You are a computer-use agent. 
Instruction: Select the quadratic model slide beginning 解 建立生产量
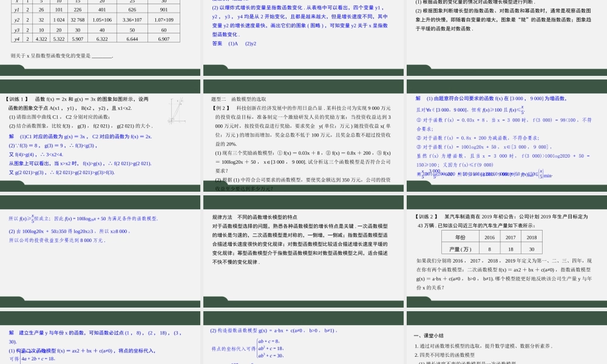point(97,340)
